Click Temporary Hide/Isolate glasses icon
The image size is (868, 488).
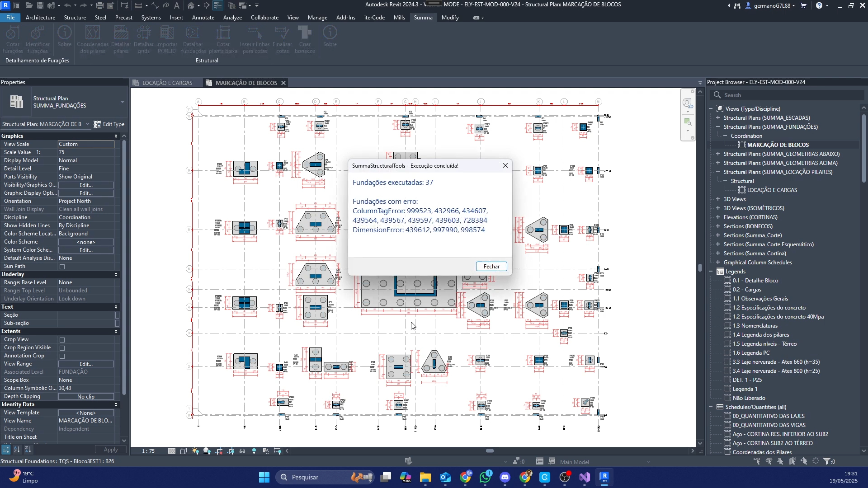pos(242,451)
